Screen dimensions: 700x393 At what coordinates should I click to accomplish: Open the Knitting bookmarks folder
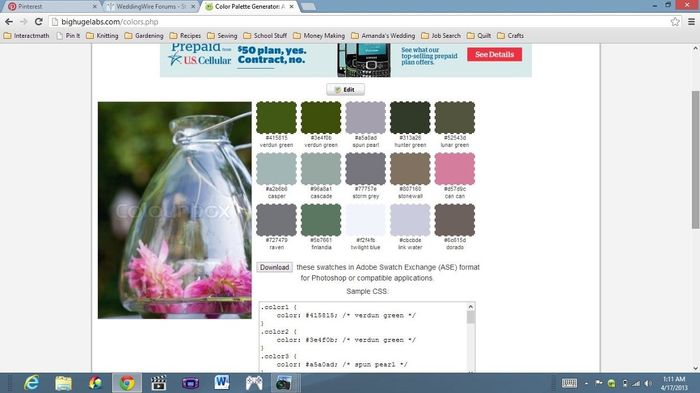[102, 36]
